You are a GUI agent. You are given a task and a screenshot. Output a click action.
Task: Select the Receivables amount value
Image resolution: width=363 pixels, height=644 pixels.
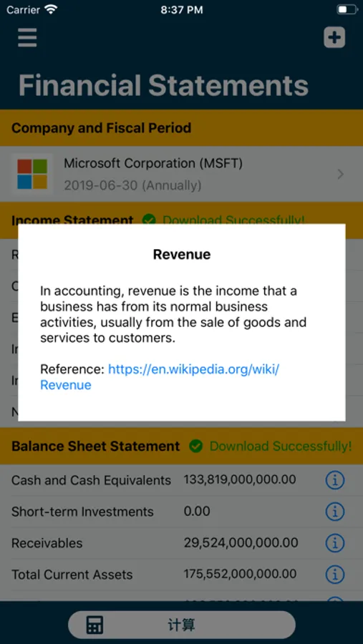(x=241, y=542)
